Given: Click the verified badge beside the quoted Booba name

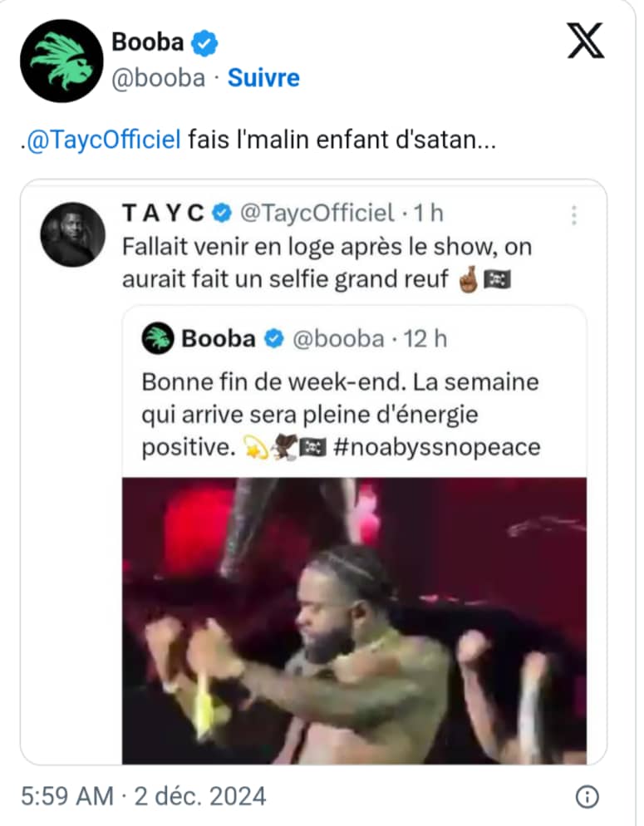Looking at the screenshot, I should [x=272, y=338].
